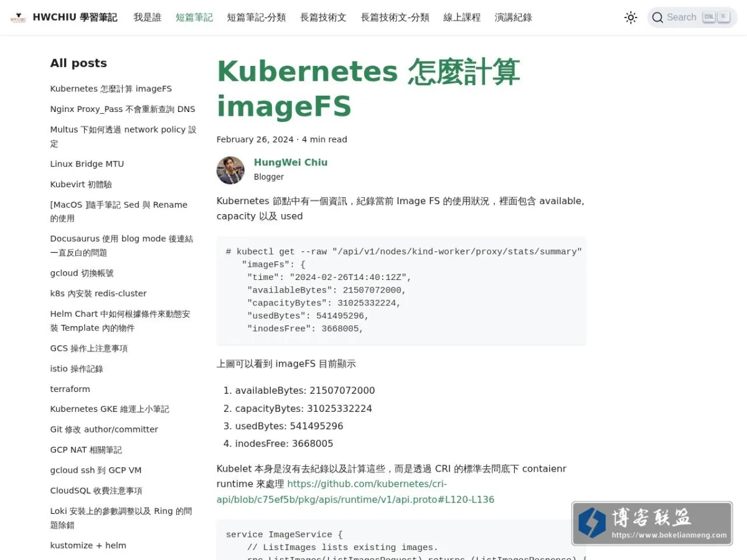The image size is (747, 560).
Task: Open sidebar post k8s 內安裝 redis-cluster
Action: point(98,294)
